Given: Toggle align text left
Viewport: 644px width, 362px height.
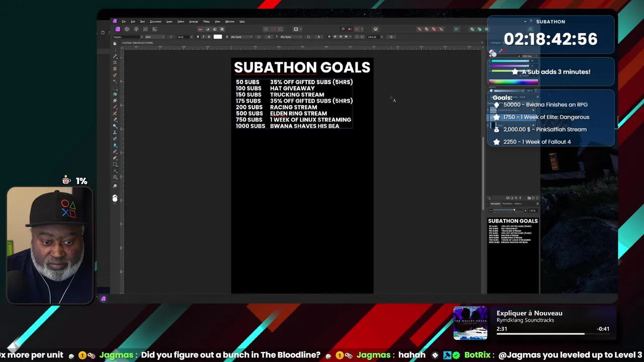Looking at the screenshot, I should pos(329,37).
